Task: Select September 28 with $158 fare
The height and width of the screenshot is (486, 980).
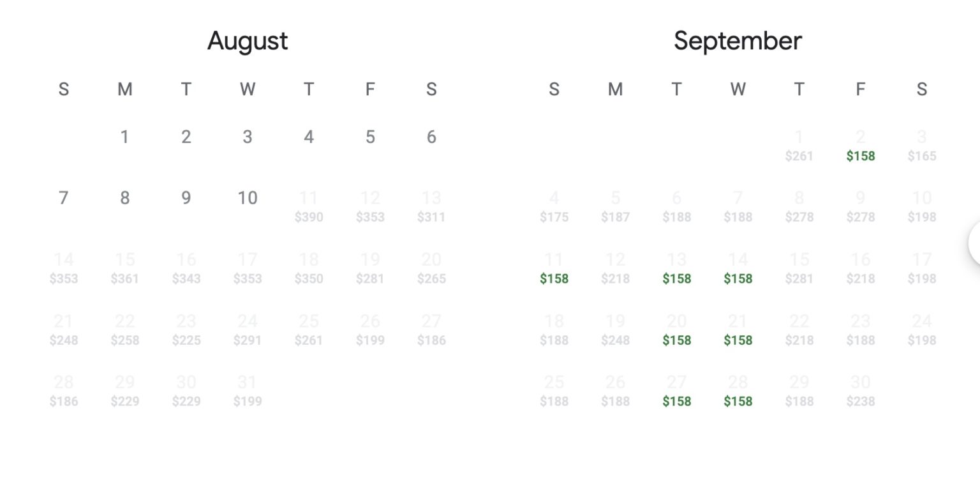Action: [738, 391]
